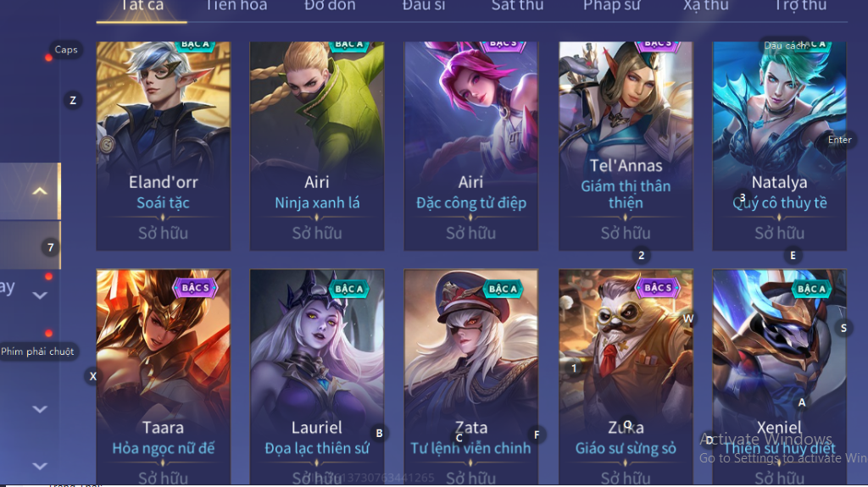The image size is (868, 487).
Task: Choose the Airi Đặc công tử điệp skin
Action: pos(470,146)
